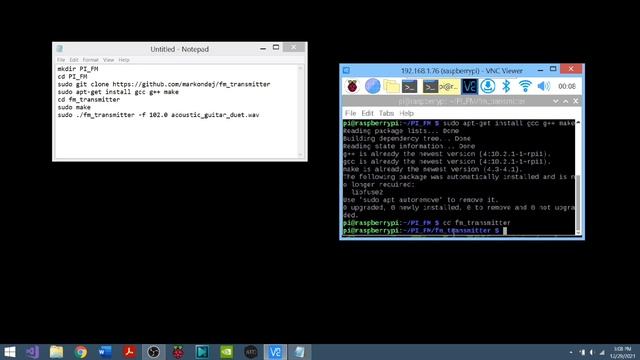Minimize the VNC Viewer window
The height and width of the screenshot is (360, 640).
[x=540, y=70]
